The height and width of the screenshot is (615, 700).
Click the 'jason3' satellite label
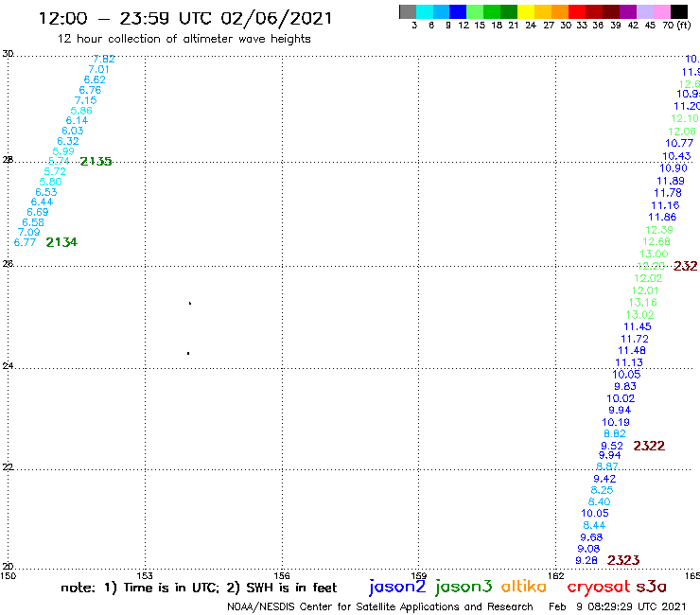tap(464, 587)
